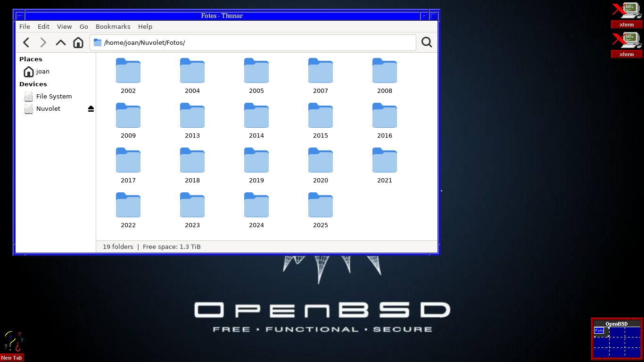Select the 2014 folder icon

tap(256, 115)
